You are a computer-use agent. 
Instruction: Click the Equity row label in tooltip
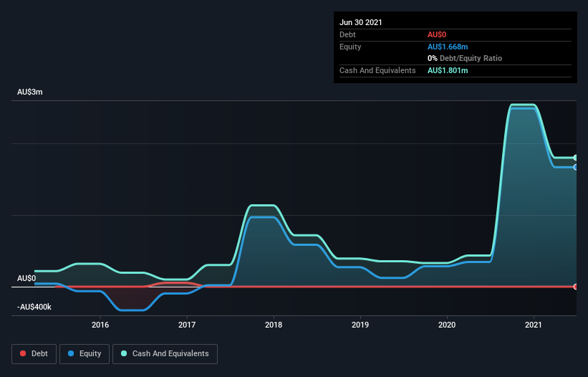pyautogui.click(x=350, y=47)
